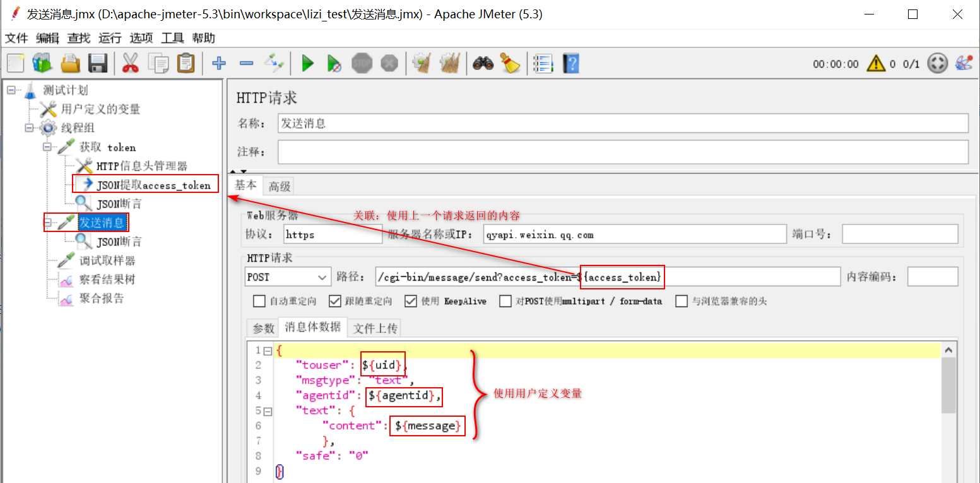Open the 编辑 menu
The height and width of the screenshot is (483, 980).
[48, 38]
